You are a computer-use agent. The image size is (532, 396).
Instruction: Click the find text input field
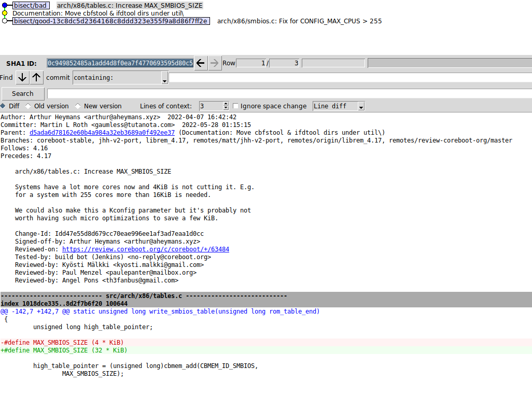click(351, 78)
